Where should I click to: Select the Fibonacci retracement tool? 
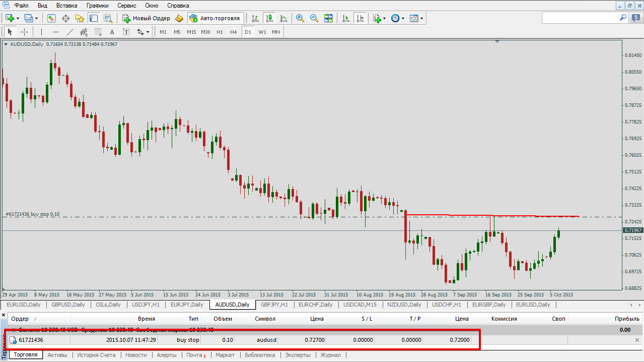(x=98, y=32)
